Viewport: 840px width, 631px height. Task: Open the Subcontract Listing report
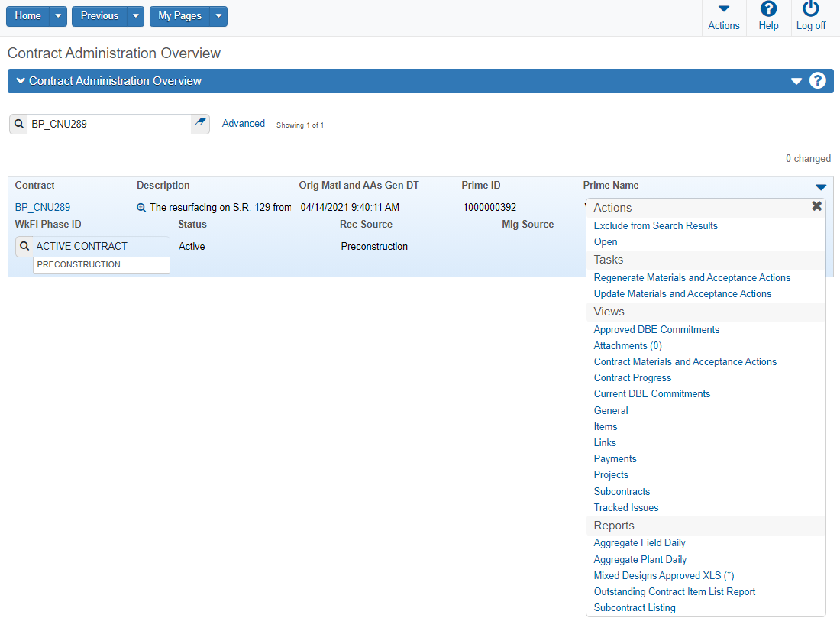pyautogui.click(x=635, y=608)
